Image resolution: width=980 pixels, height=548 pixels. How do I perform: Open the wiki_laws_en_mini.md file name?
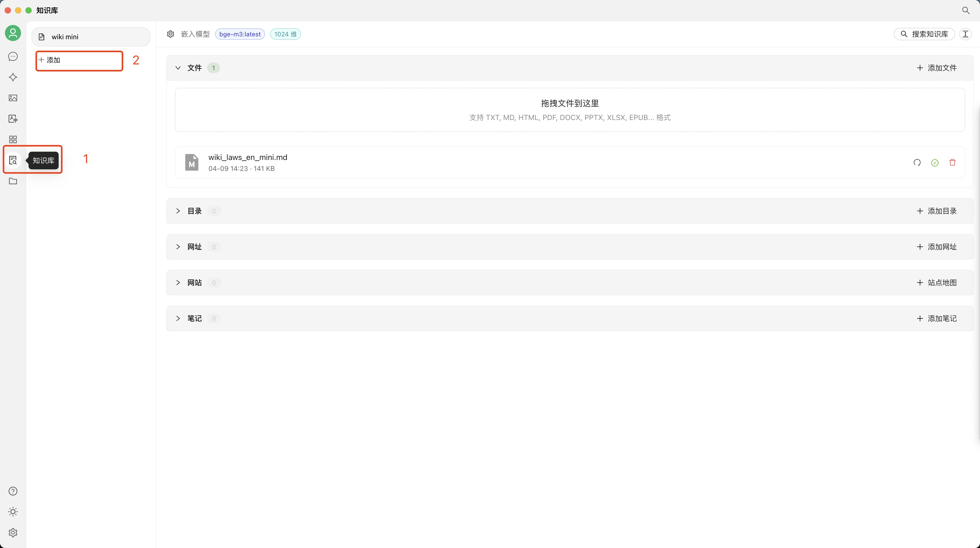point(248,157)
